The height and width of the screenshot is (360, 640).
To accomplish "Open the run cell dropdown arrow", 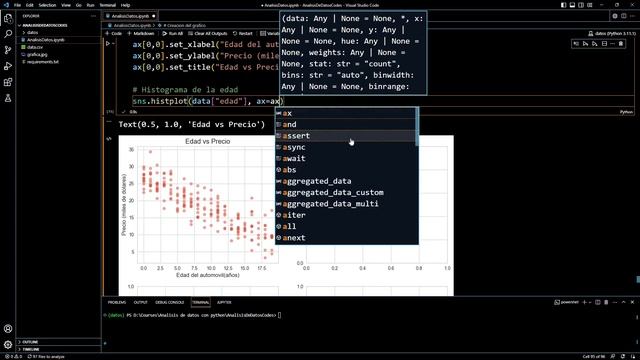I will [113, 44].
